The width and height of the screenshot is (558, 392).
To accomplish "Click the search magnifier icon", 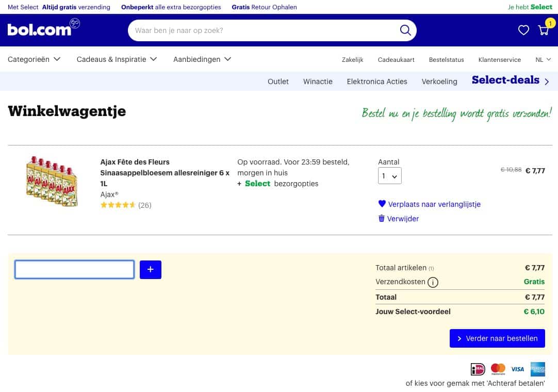I will pos(405,30).
